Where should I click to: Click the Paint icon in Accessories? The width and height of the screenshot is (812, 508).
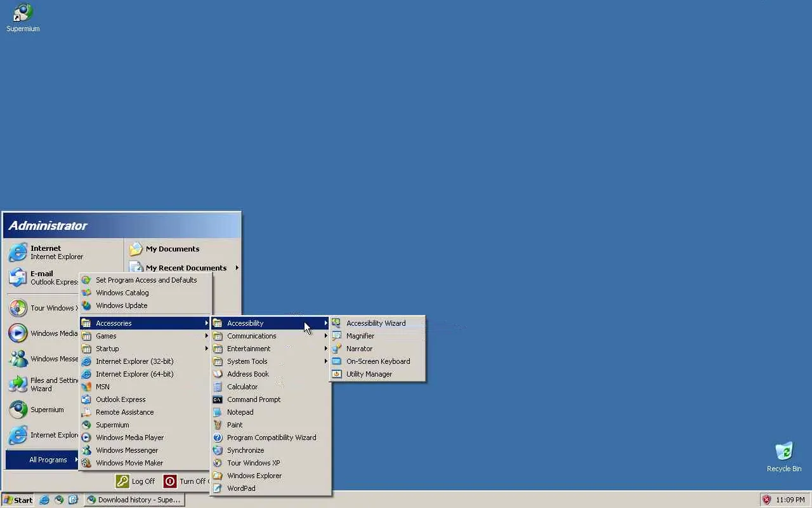[x=218, y=425]
